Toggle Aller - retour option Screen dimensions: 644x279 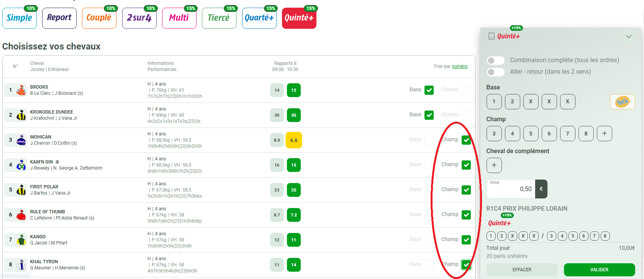click(495, 72)
